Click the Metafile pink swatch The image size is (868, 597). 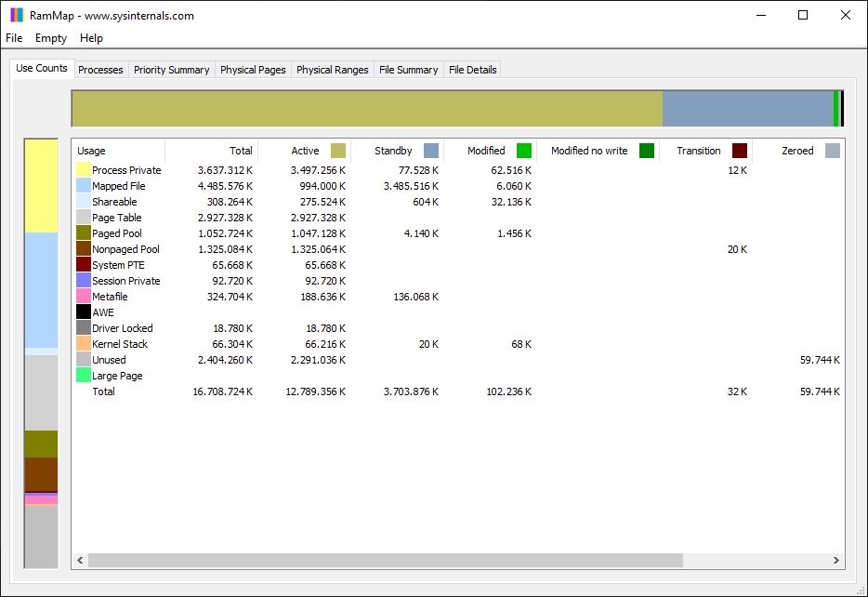click(x=84, y=296)
